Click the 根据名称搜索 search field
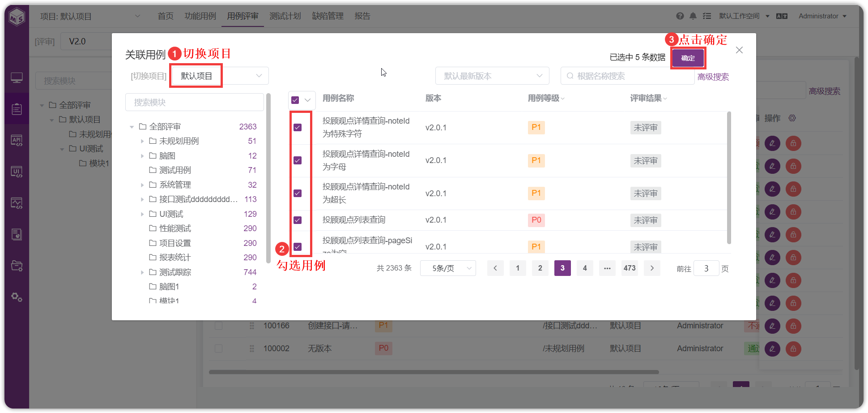 [x=627, y=76]
